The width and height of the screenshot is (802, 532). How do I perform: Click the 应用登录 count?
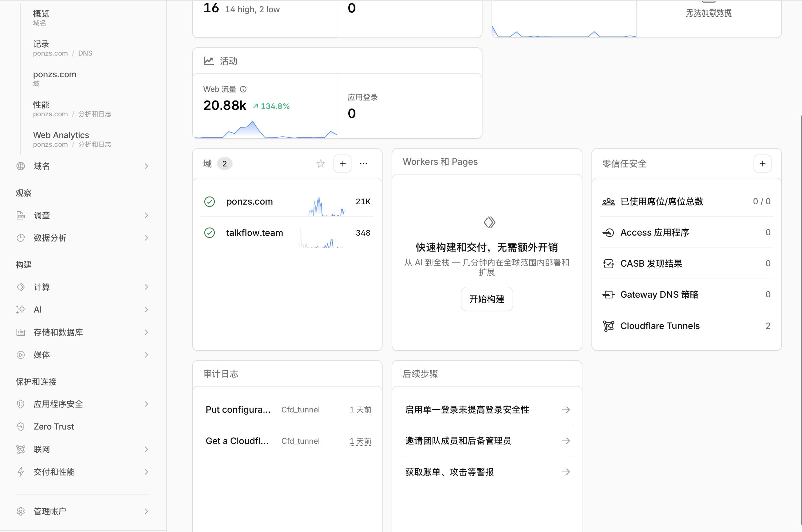point(352,113)
